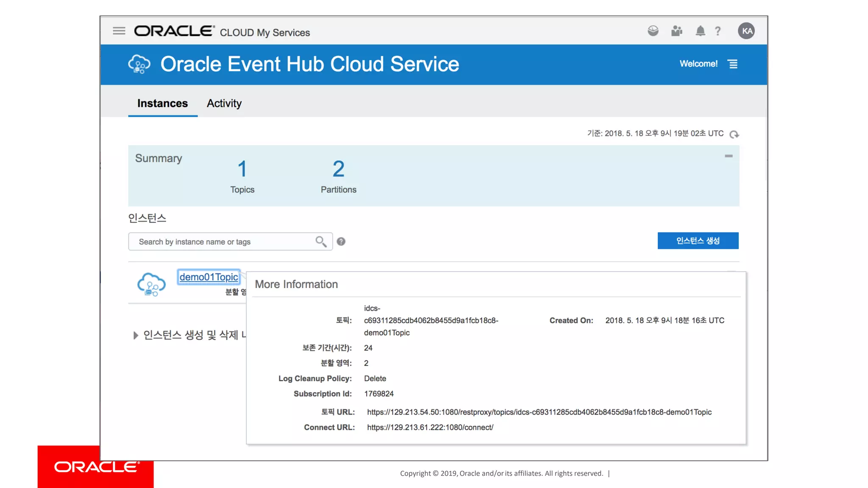Open the menu icon next to Welcome!
The height and width of the screenshot is (488, 868).
(733, 64)
